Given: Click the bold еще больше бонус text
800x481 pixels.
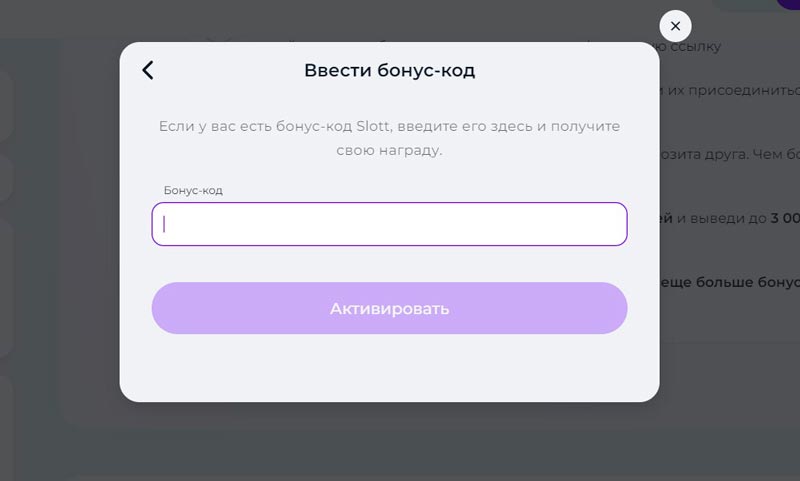Looking at the screenshot, I should coord(728,283).
